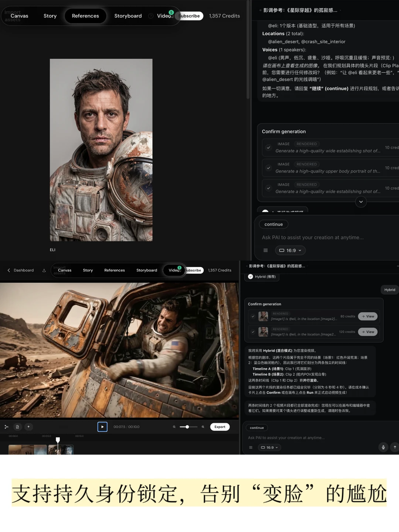
Task: Switch to the Story tab in the References view
Action: coord(50,16)
